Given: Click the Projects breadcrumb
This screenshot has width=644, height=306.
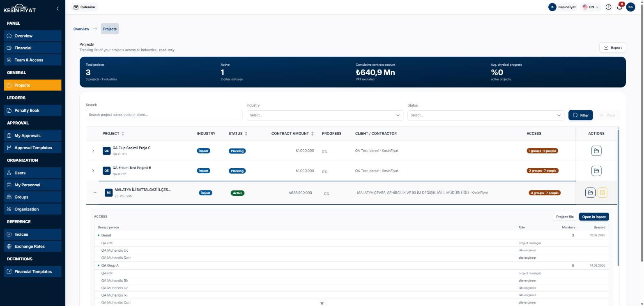Looking at the screenshot, I should coord(110,29).
